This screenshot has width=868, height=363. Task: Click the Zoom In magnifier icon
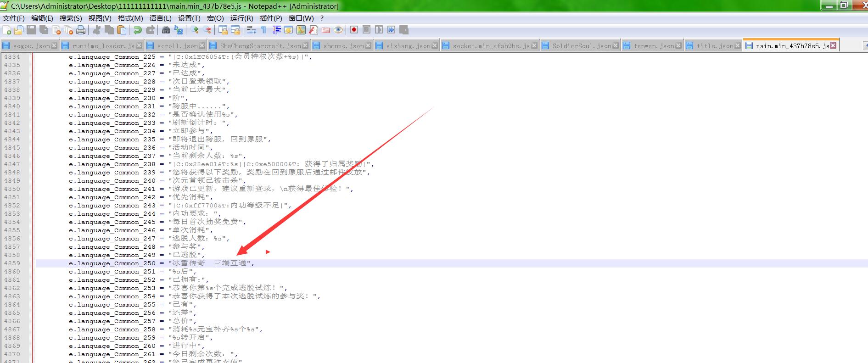click(x=195, y=30)
